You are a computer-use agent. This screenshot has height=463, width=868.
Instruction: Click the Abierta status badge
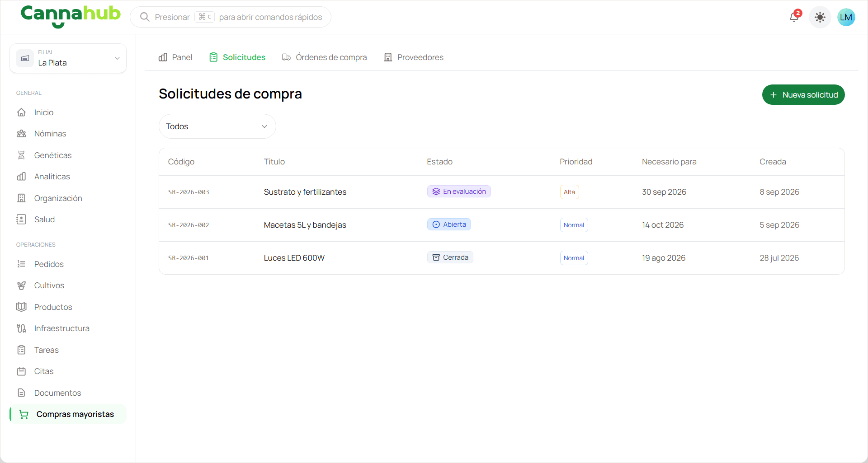coord(449,224)
